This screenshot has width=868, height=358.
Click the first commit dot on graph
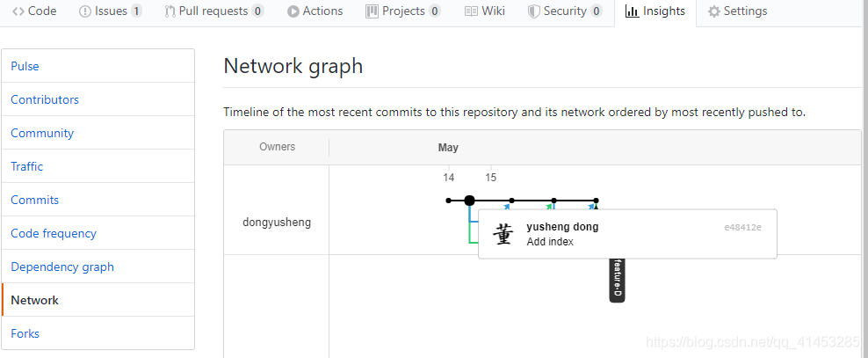[x=449, y=201]
